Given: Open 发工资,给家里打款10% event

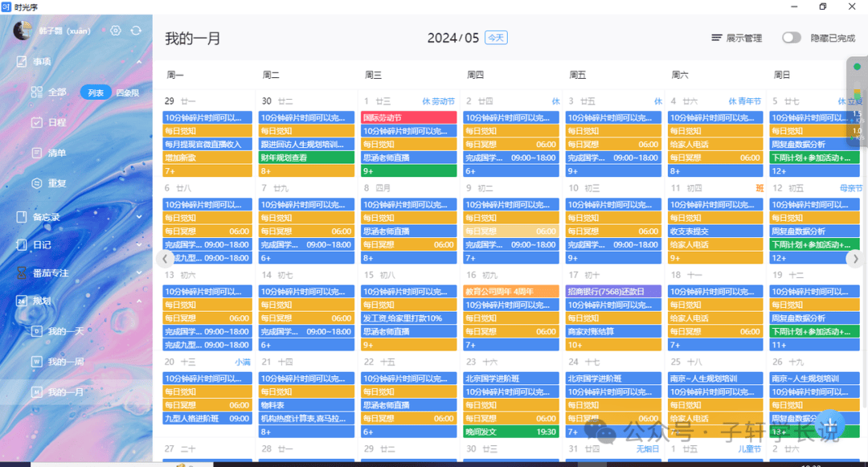Looking at the screenshot, I should pos(408,318).
